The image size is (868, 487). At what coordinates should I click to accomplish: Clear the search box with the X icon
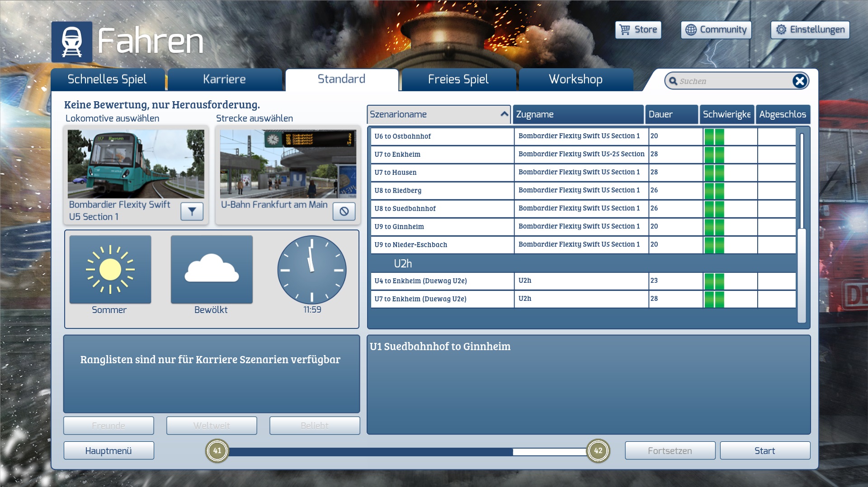(x=799, y=81)
